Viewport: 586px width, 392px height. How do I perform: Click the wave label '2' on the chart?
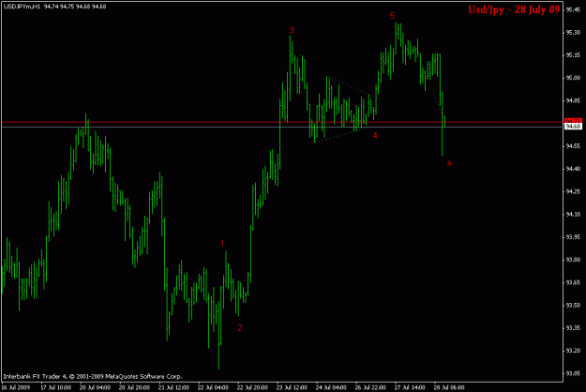tap(240, 327)
